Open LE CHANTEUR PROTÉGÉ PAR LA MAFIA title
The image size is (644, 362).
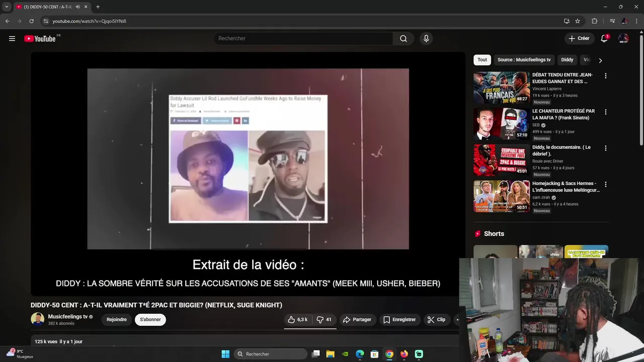[x=563, y=114]
